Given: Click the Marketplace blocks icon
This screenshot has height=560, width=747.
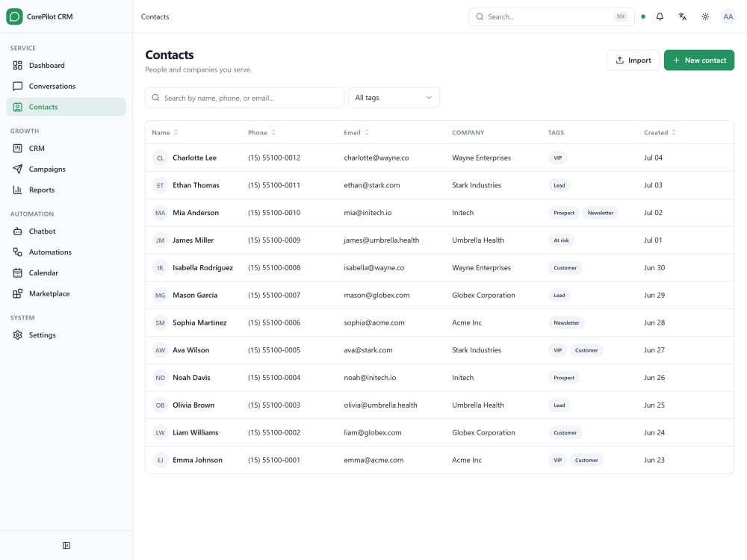Looking at the screenshot, I should click(18, 293).
